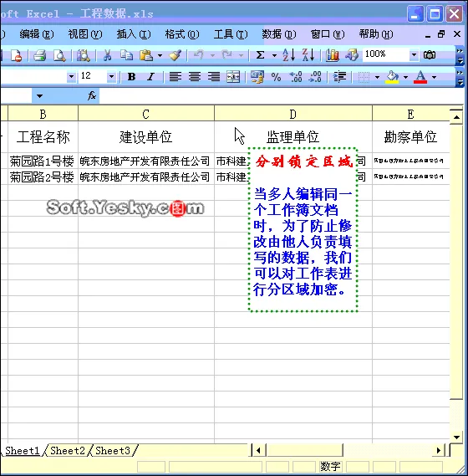Apply Currency style icon
Viewport: 468px width, 476px height.
[x=257, y=77]
